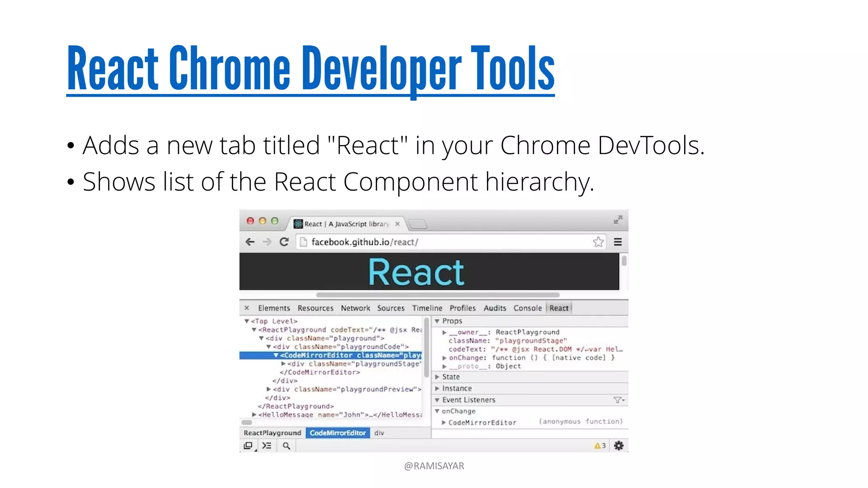Click the codeText prop value

[x=557, y=349]
